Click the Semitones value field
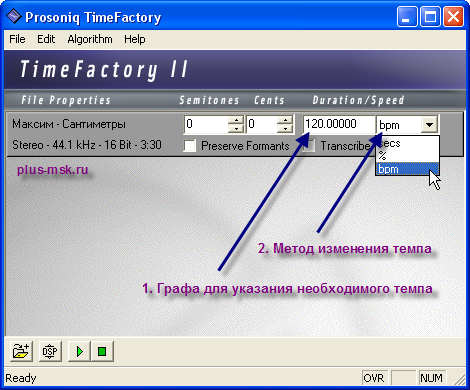Image resolution: width=470 pixels, height=390 pixels. [206, 124]
